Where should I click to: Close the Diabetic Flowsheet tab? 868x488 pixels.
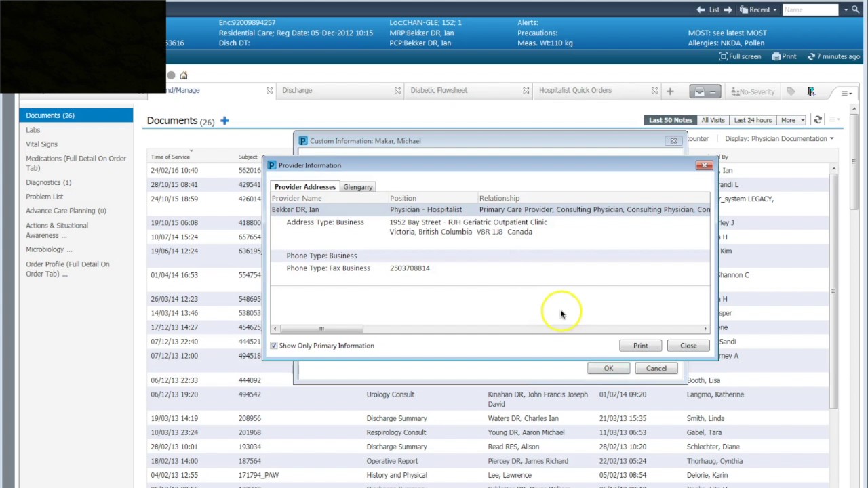coord(526,90)
